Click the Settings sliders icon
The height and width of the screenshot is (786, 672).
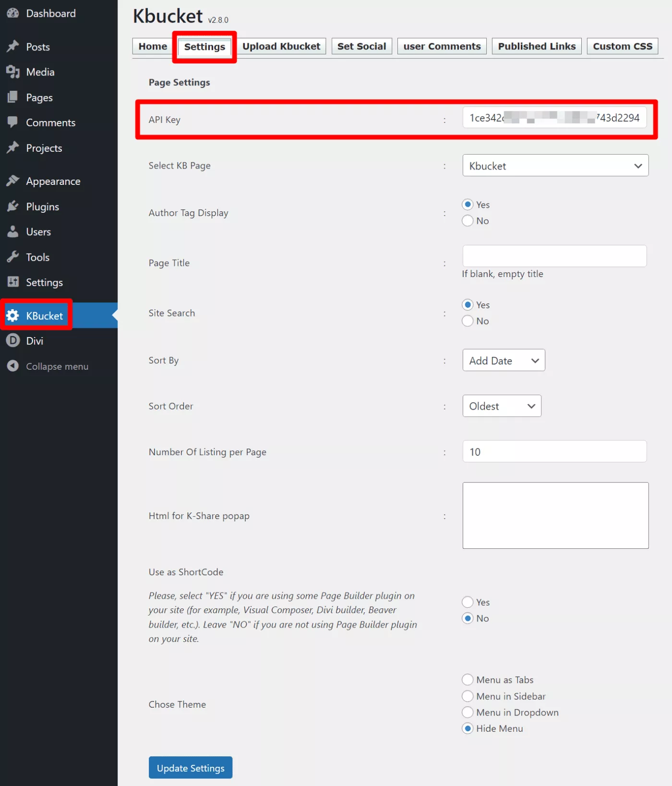tap(13, 282)
